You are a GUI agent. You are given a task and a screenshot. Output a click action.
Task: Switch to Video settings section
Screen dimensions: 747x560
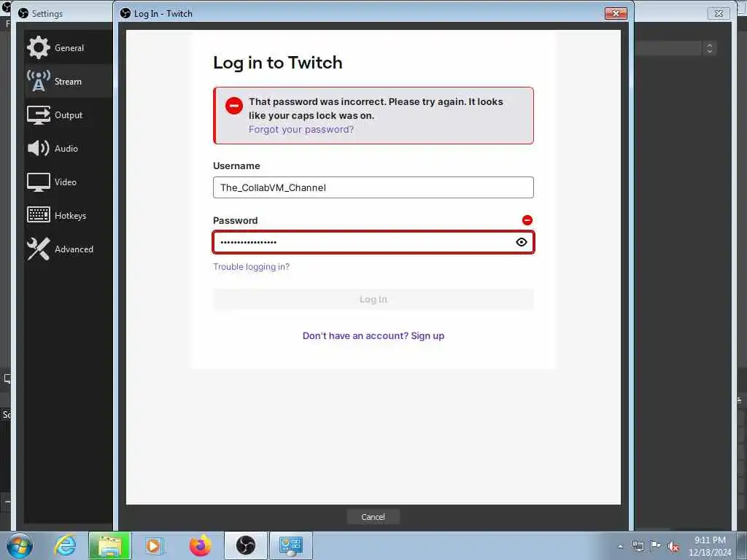69,182
